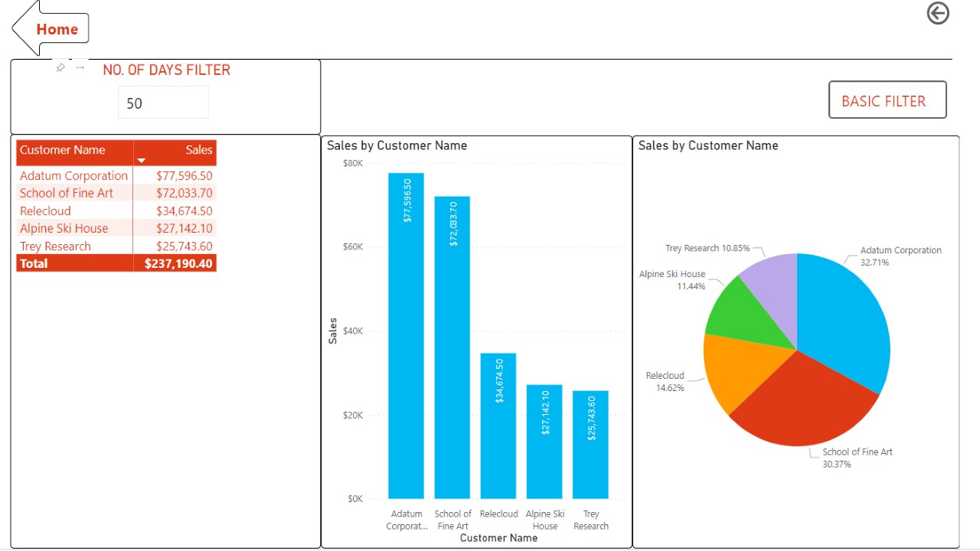Click the School of Fine Art 30.37% label
The image size is (980, 551).
pos(857,458)
